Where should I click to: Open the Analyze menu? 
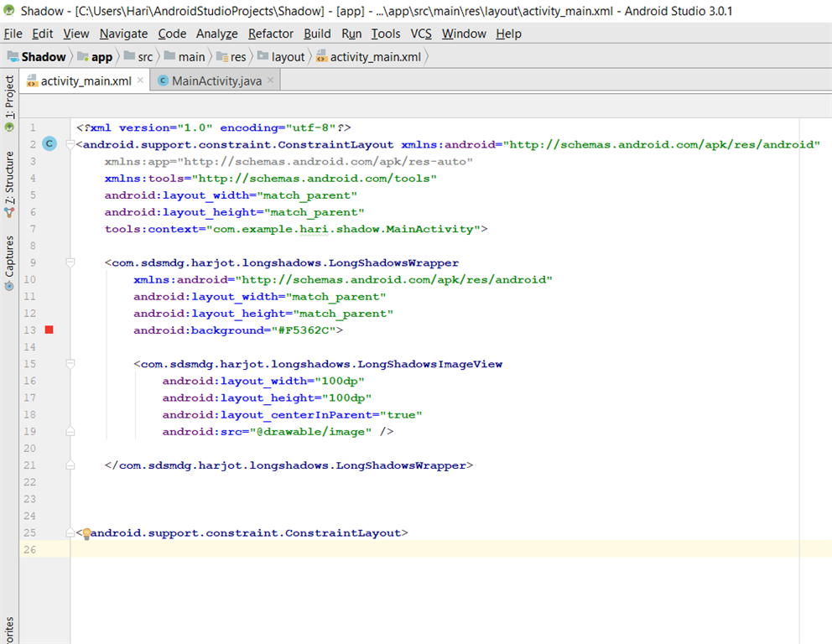217,34
